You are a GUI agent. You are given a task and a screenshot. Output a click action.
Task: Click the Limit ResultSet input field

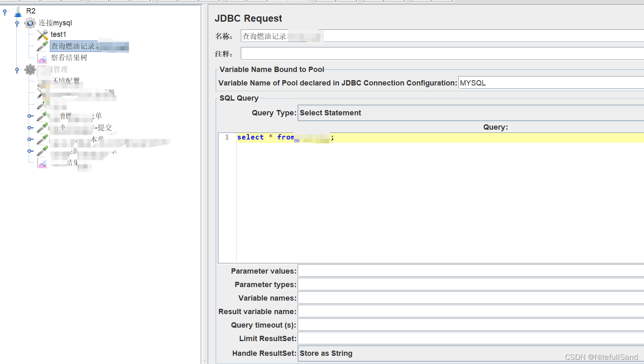471,338
